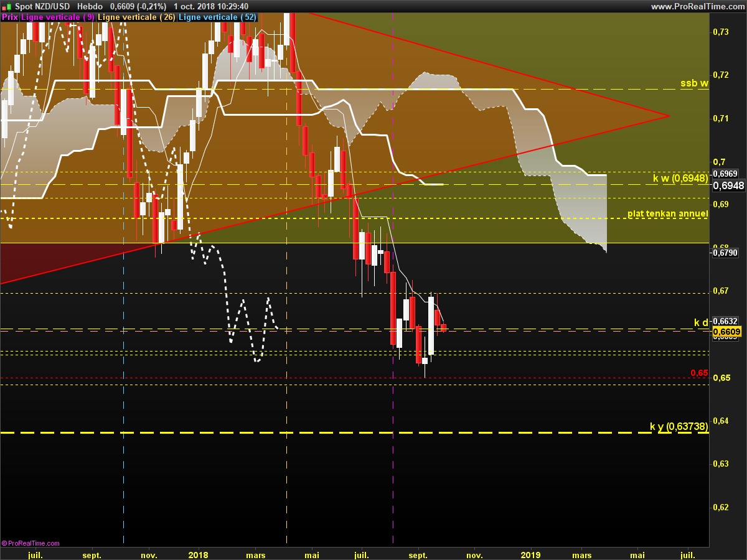
Task: Click the 0,71 price axis label
Action: tap(720, 118)
